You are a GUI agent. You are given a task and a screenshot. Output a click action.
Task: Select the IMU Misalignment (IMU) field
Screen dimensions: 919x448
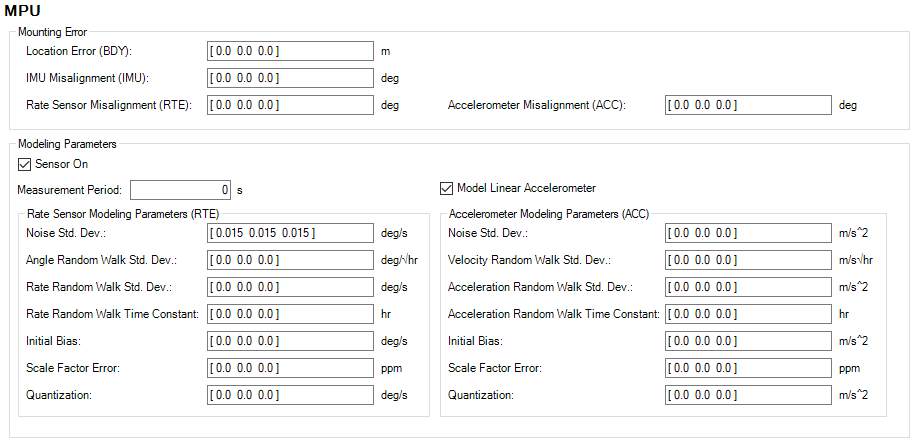click(x=290, y=77)
